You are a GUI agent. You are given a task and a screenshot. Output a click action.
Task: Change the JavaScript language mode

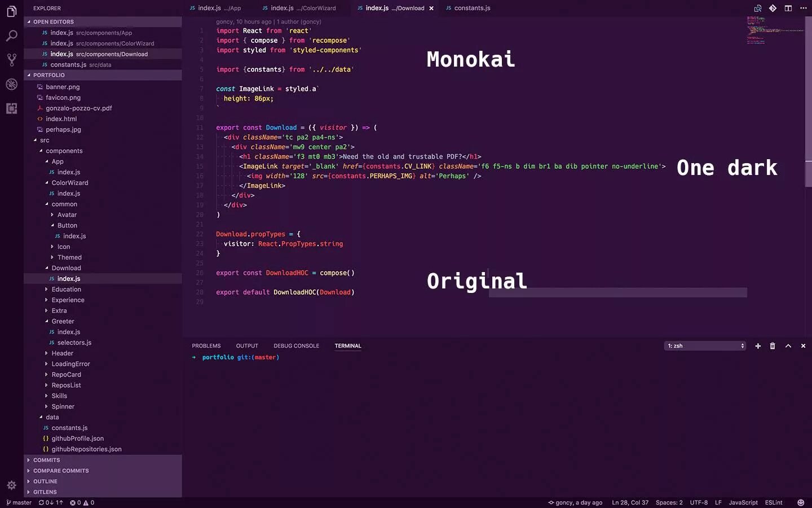click(743, 502)
